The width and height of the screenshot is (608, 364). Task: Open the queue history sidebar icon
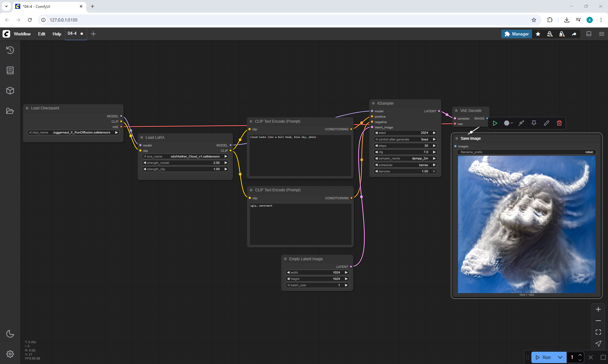pyautogui.click(x=10, y=50)
